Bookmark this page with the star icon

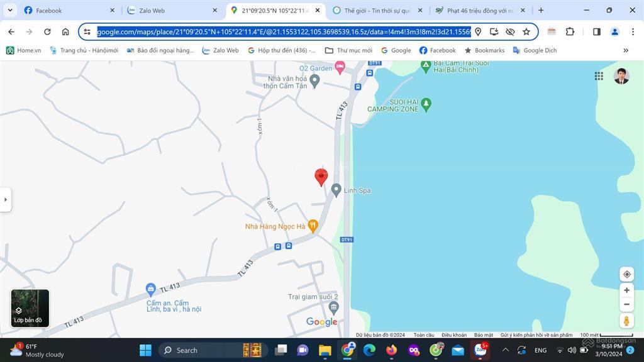(526, 32)
